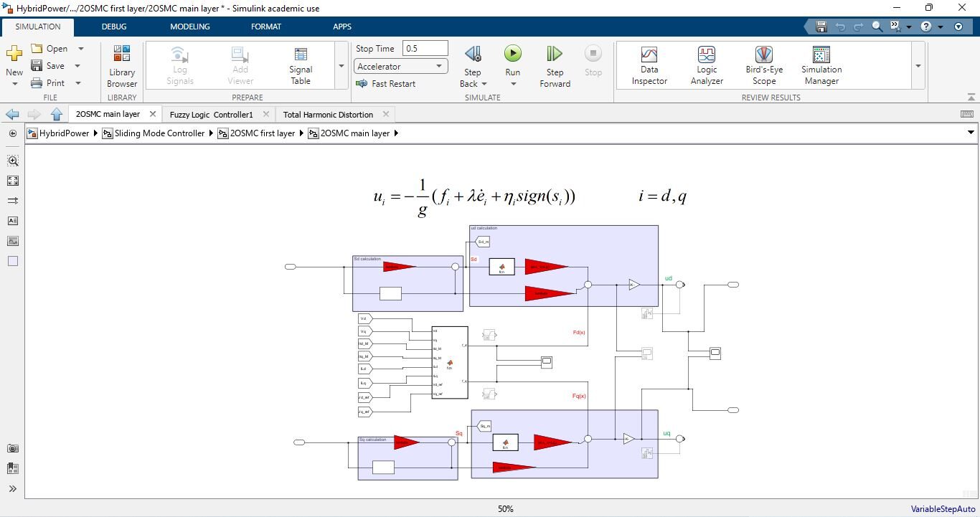This screenshot has width=980, height=517.
Task: Toggle Fast Restart mode
Action: 386,84
